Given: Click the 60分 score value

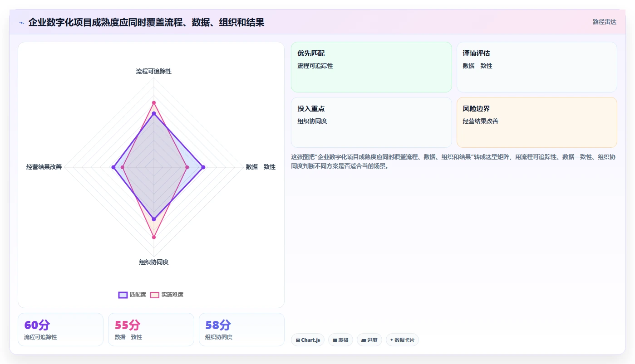Looking at the screenshot, I should pos(37,325).
